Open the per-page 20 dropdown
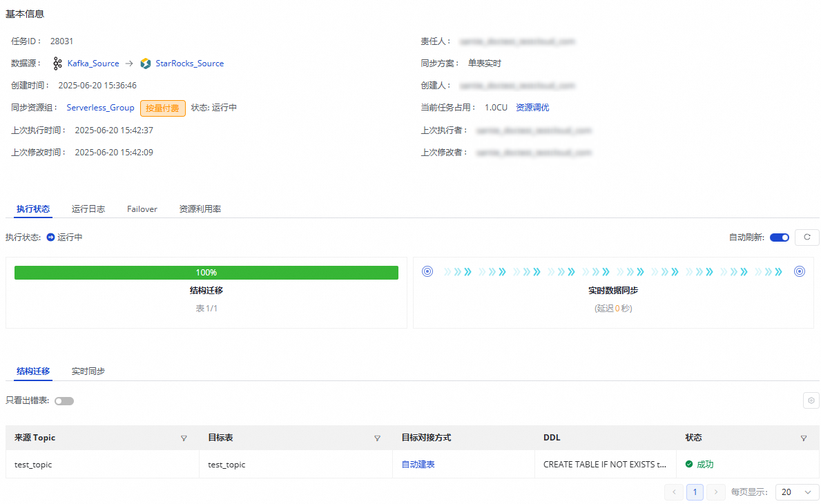This screenshot has width=821, height=504. pyautogui.click(x=797, y=492)
